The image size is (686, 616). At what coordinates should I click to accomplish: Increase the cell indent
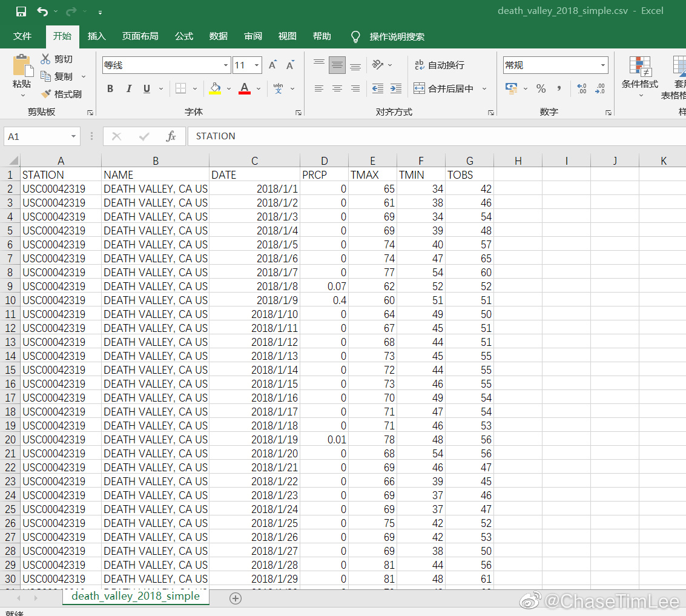(x=396, y=89)
